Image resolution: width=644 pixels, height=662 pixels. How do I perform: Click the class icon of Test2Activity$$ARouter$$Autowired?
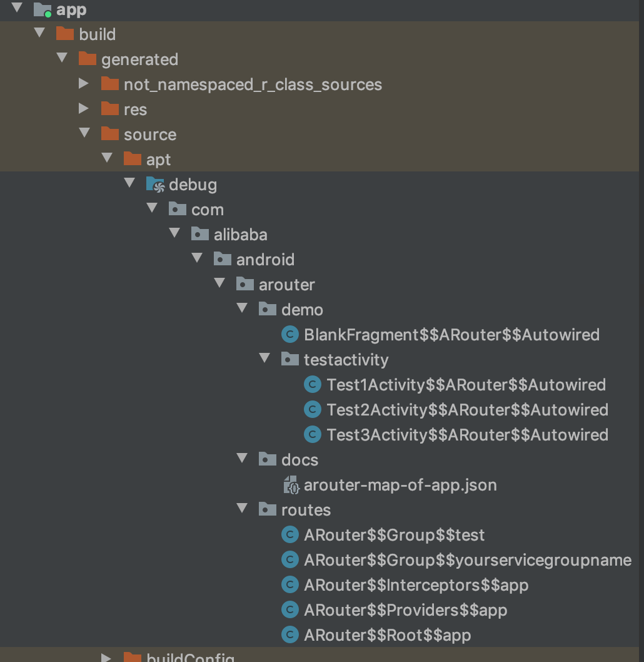coord(313,410)
